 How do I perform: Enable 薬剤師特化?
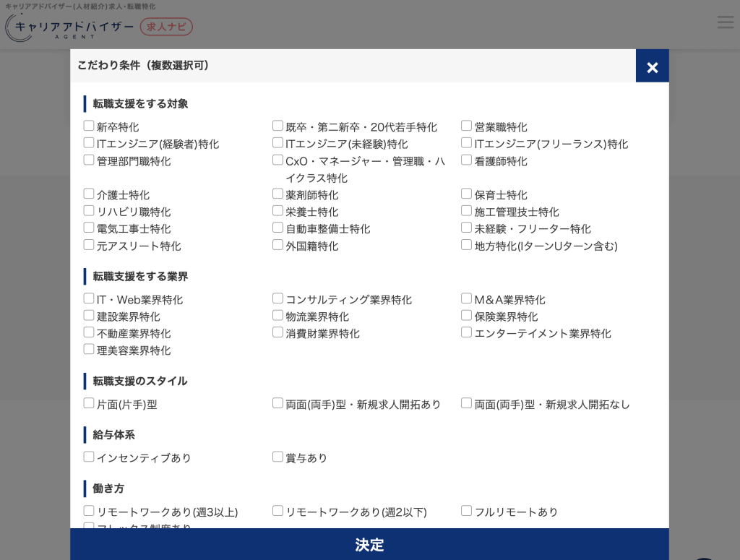point(277,193)
